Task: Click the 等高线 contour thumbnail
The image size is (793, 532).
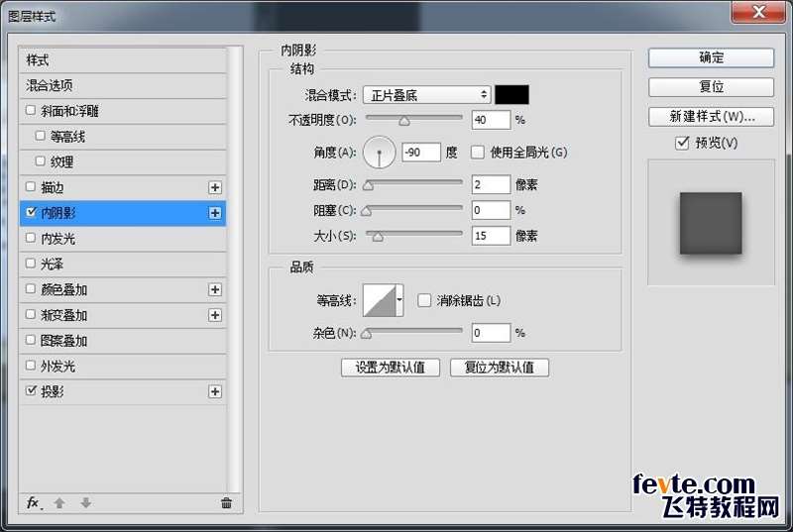Action: pos(380,300)
